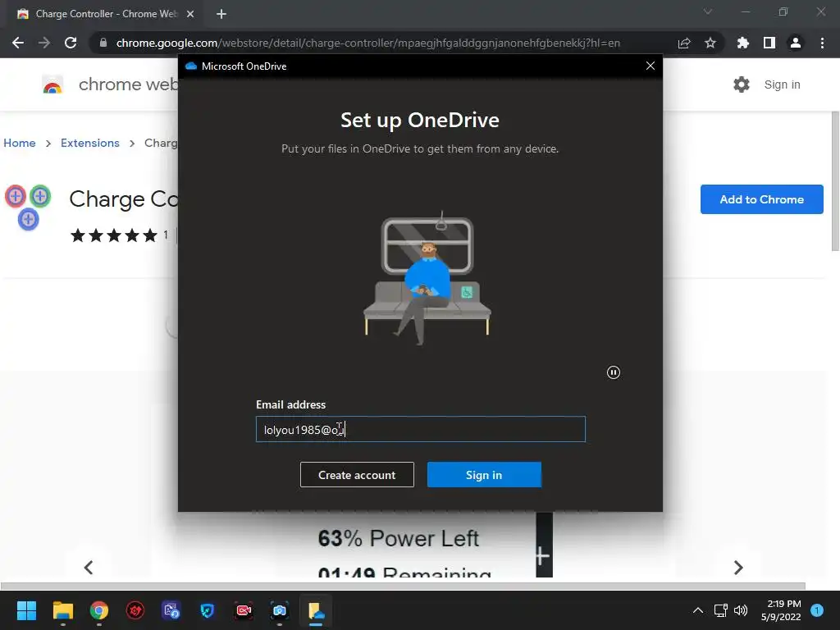Show hidden system tray icons

698,610
